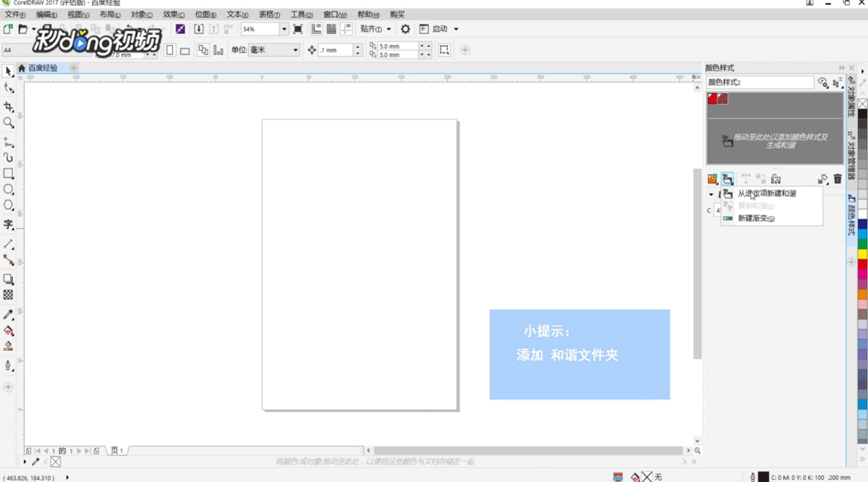Open the new color style icon in 颜色样式 panel
The height and width of the screenshot is (482, 868).
pos(711,178)
